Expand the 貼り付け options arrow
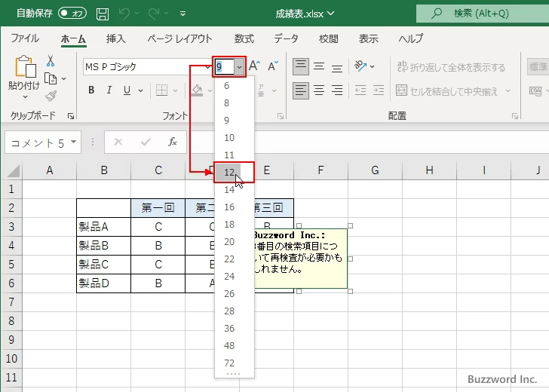The width and height of the screenshot is (549, 392). (25, 97)
